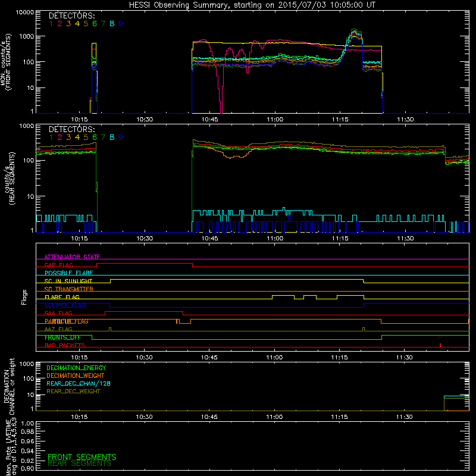Click the FRONTS OFF flag label
The height and width of the screenshot is (476, 476).
62,337
